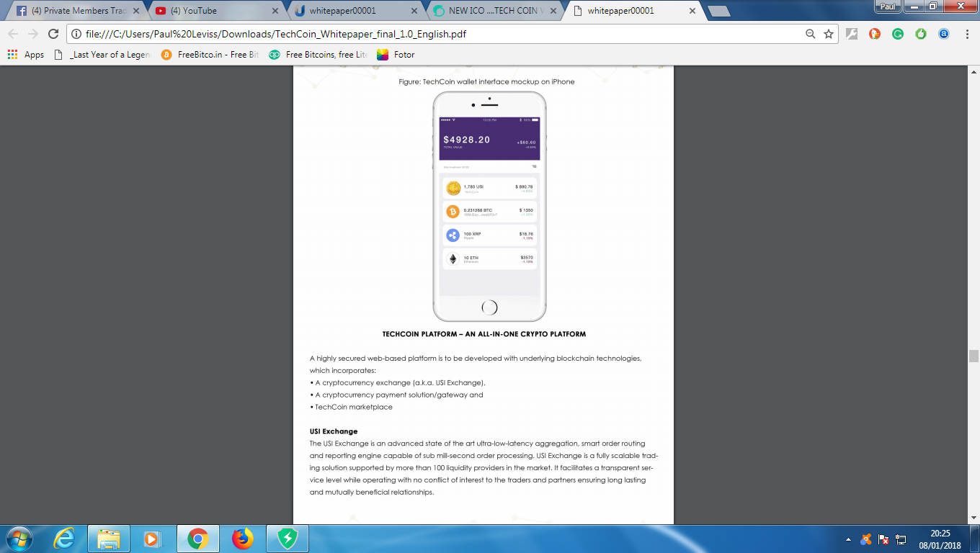
Task: Click the scrollbar up arrow
Action: [x=974, y=73]
